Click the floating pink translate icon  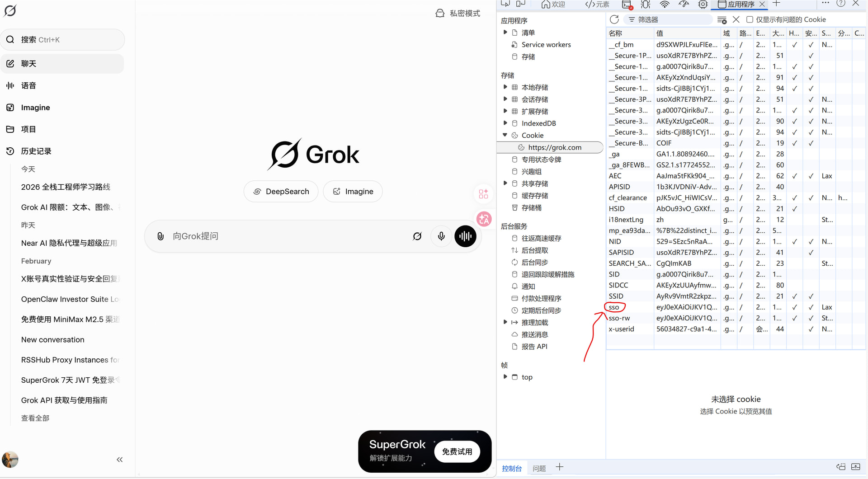point(484,219)
